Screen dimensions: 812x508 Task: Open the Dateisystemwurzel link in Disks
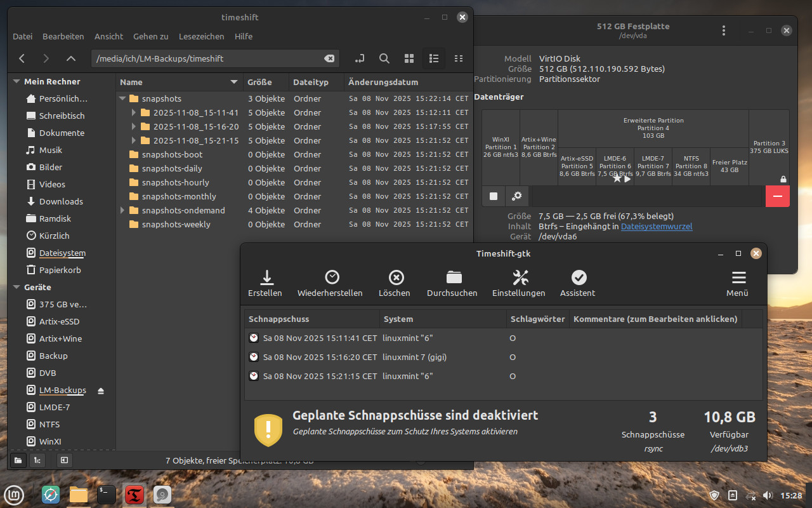pyautogui.click(x=657, y=226)
